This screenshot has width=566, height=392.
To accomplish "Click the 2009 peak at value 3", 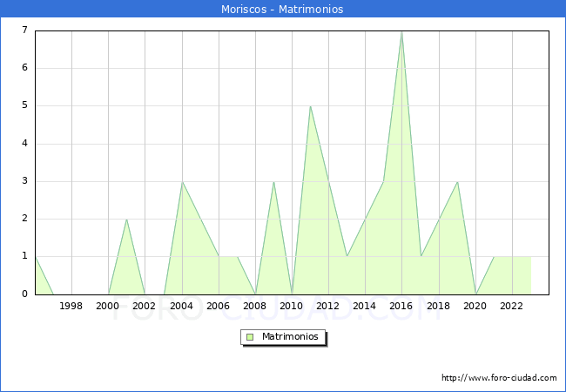I will click(x=273, y=182).
